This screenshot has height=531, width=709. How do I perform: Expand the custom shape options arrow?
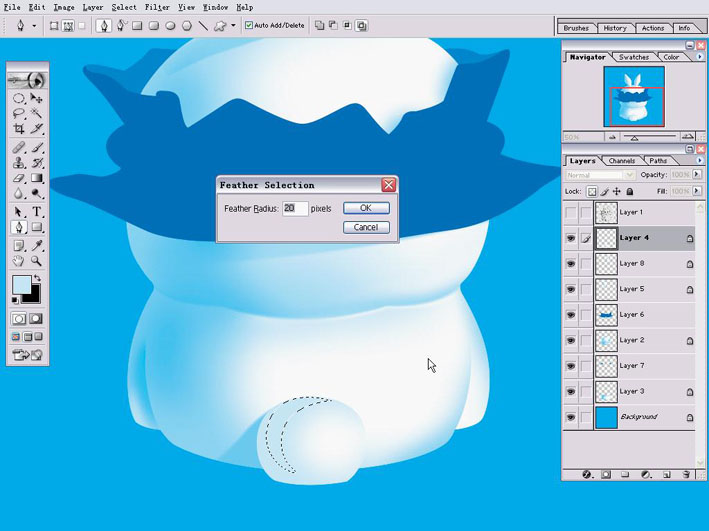(x=233, y=25)
